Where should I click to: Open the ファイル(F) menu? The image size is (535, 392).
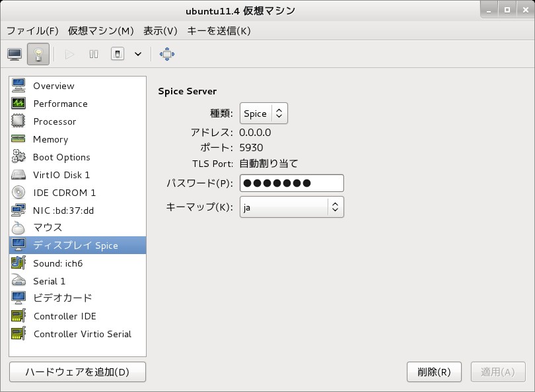point(32,31)
